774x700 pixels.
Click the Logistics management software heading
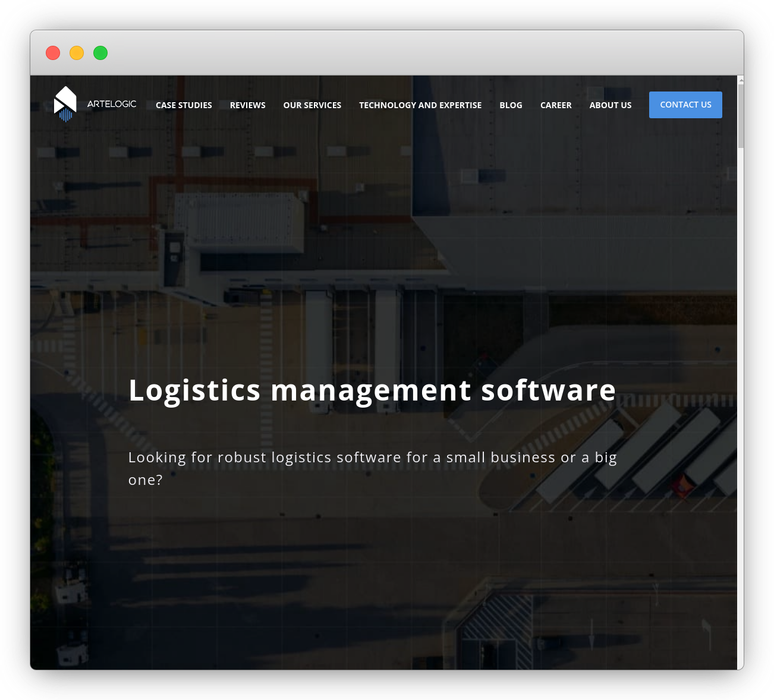372,390
